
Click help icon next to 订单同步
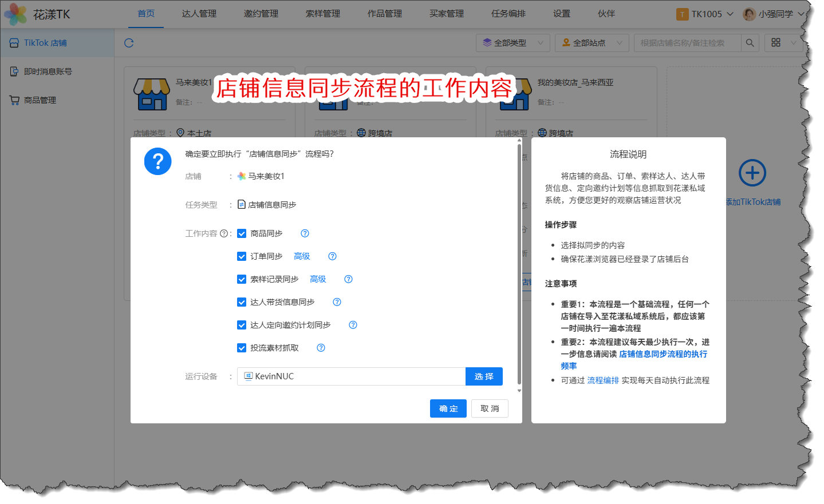click(x=333, y=256)
